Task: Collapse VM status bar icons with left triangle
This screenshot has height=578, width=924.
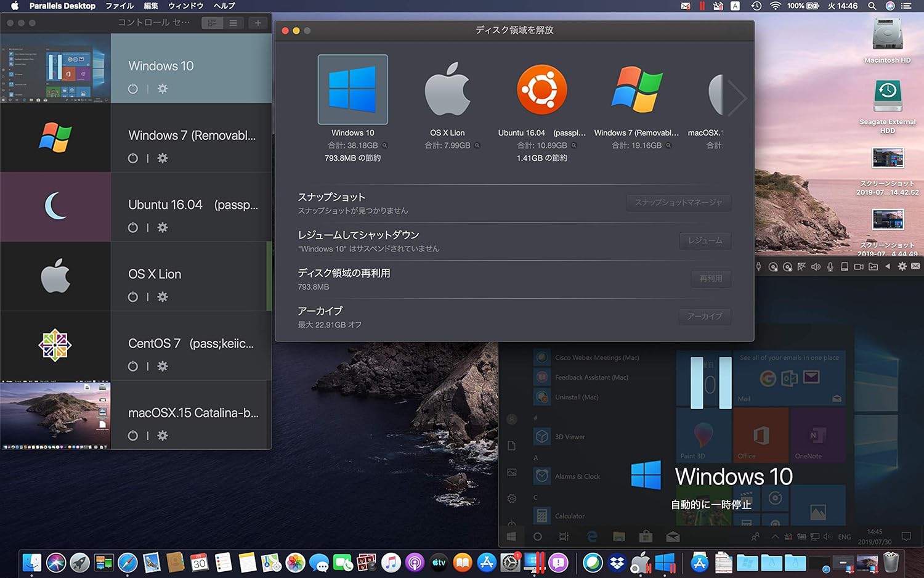Action: pyautogui.click(x=888, y=267)
